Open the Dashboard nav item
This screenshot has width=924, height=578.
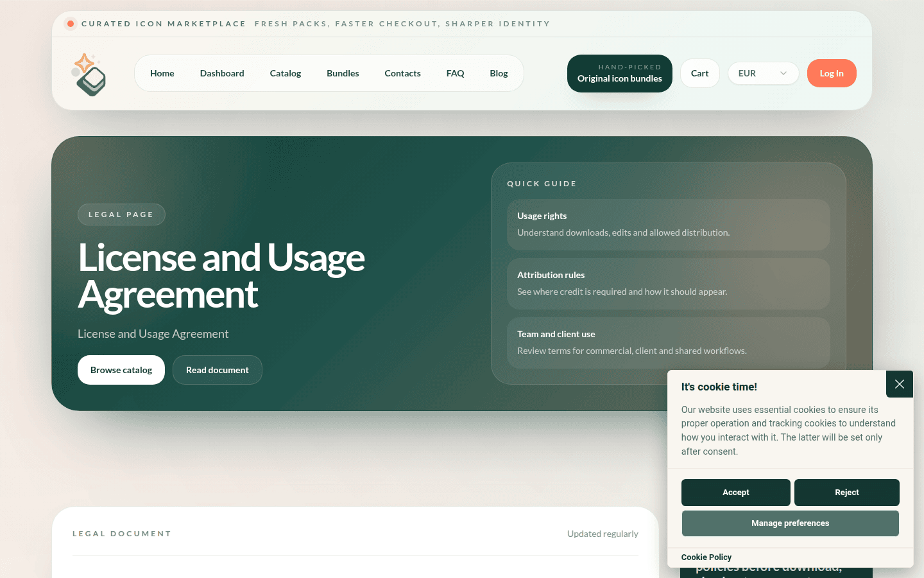pyautogui.click(x=222, y=73)
